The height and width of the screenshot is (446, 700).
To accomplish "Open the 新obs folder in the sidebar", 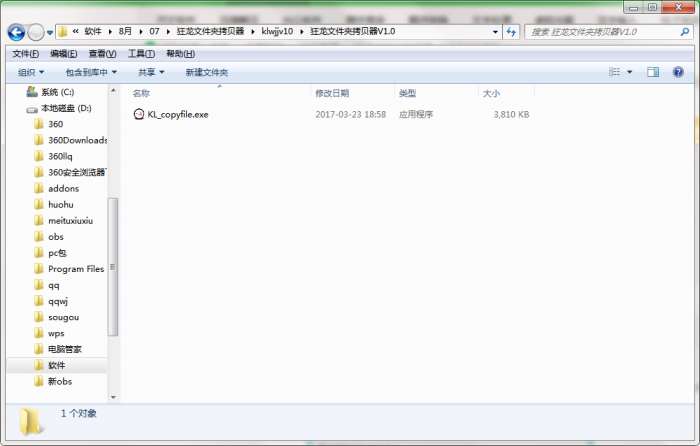I will click(x=60, y=381).
